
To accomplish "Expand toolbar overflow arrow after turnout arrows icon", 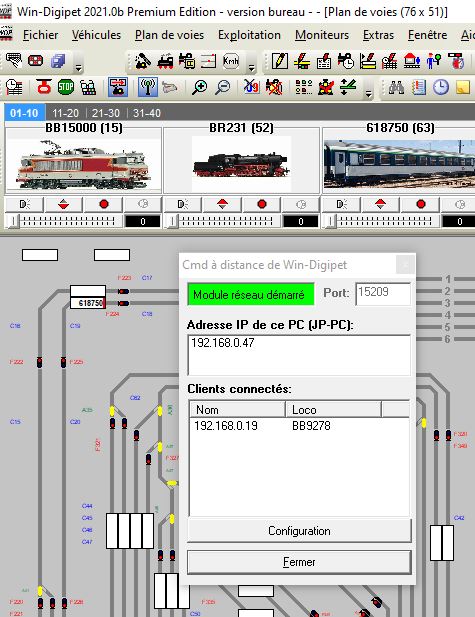I will click(369, 93).
